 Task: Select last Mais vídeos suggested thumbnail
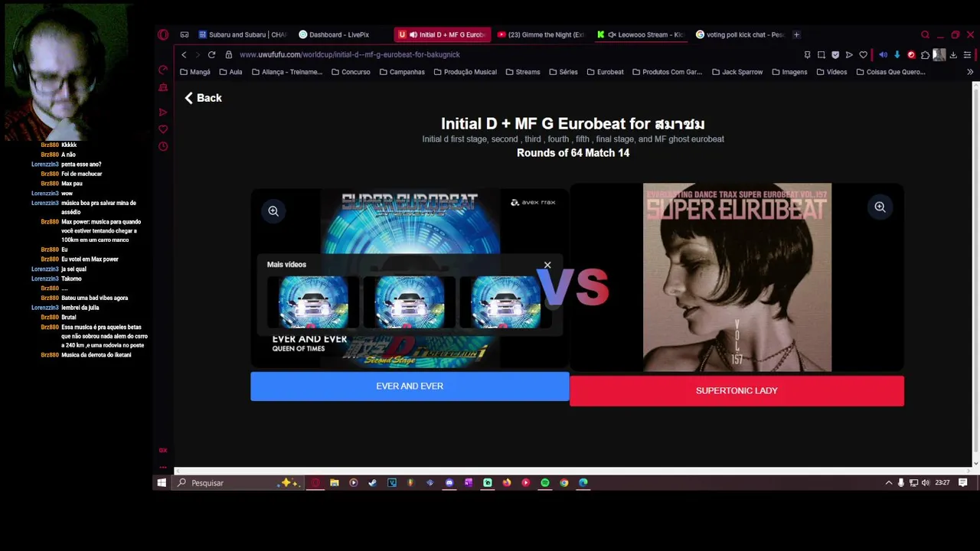click(x=506, y=303)
